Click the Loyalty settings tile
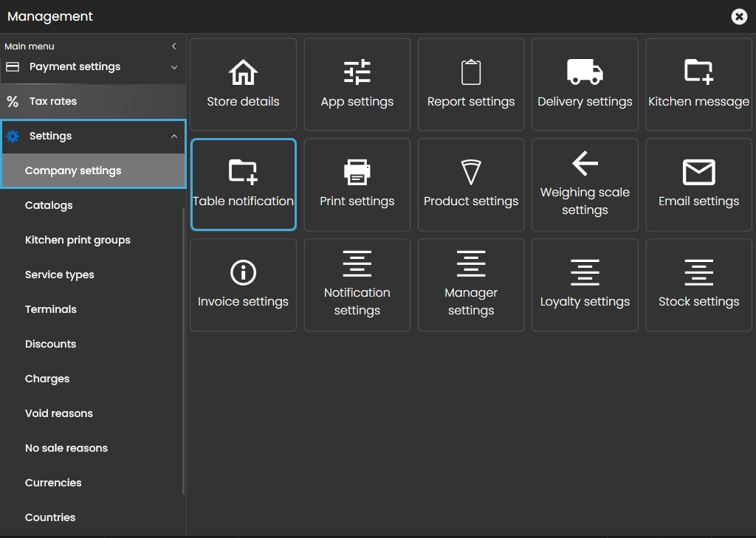This screenshot has width=756, height=538. point(585,285)
